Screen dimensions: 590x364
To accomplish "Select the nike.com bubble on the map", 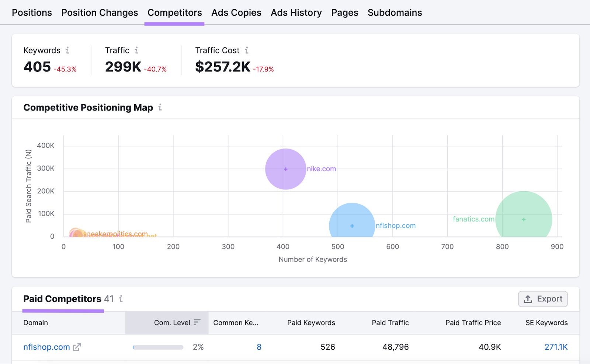I will tap(285, 169).
